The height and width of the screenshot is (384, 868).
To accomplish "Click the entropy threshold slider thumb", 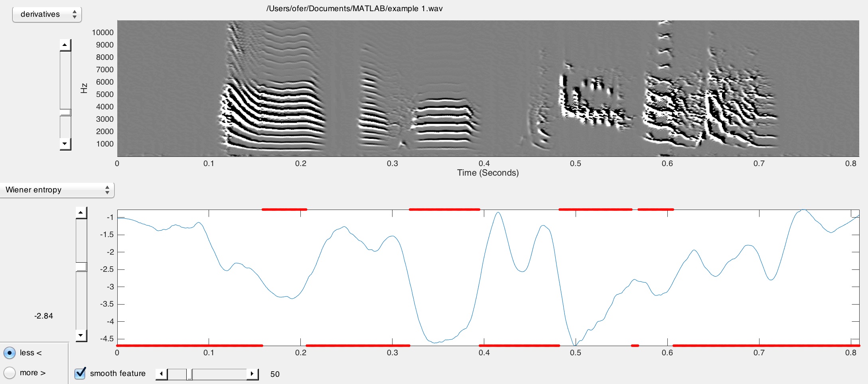I will pyautogui.click(x=81, y=266).
